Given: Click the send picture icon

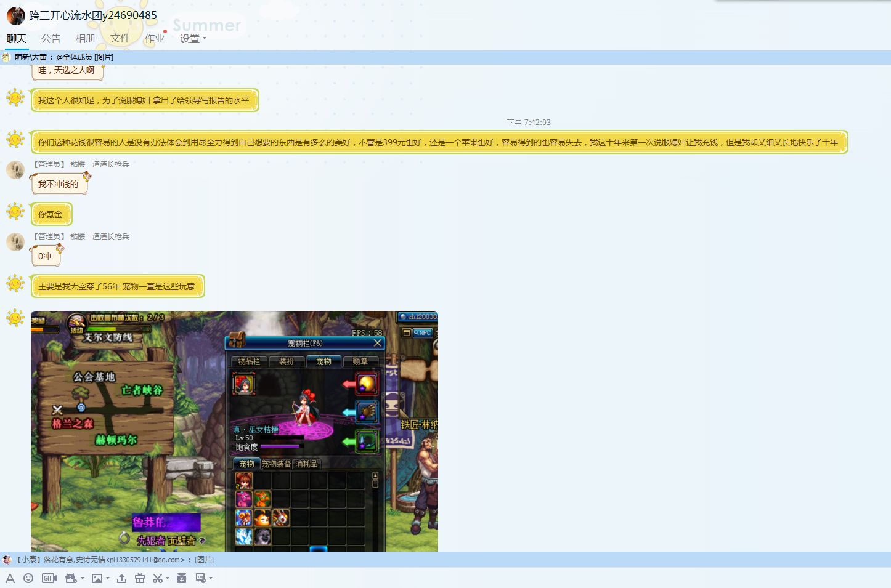Looking at the screenshot, I should click(x=97, y=578).
